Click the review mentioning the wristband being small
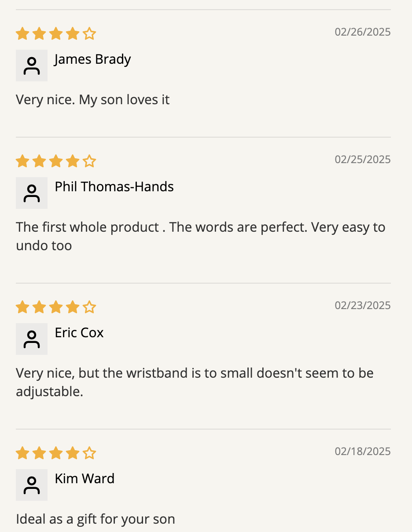 [195, 383]
